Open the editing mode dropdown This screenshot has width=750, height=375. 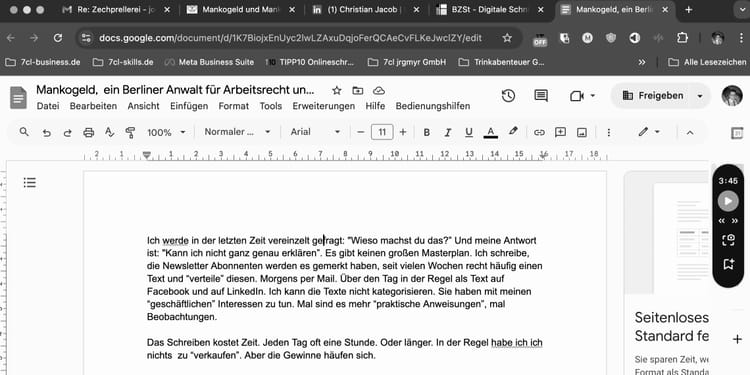[649, 132]
